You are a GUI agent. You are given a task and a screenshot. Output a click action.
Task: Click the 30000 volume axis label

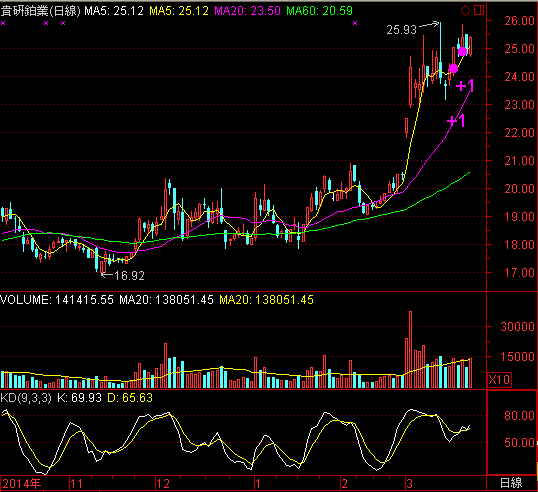pos(517,327)
